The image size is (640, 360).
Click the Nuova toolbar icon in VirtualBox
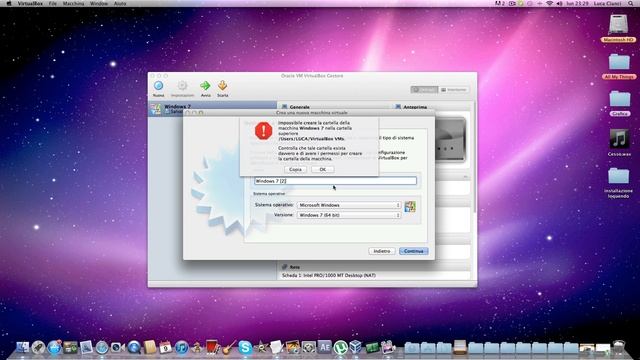[158, 86]
